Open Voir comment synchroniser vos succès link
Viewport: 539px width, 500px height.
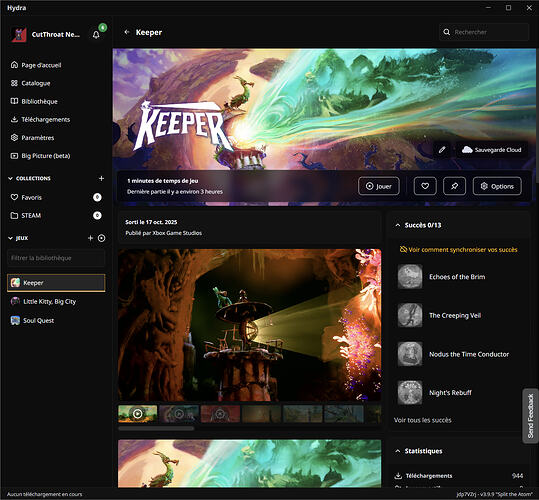tap(459, 249)
